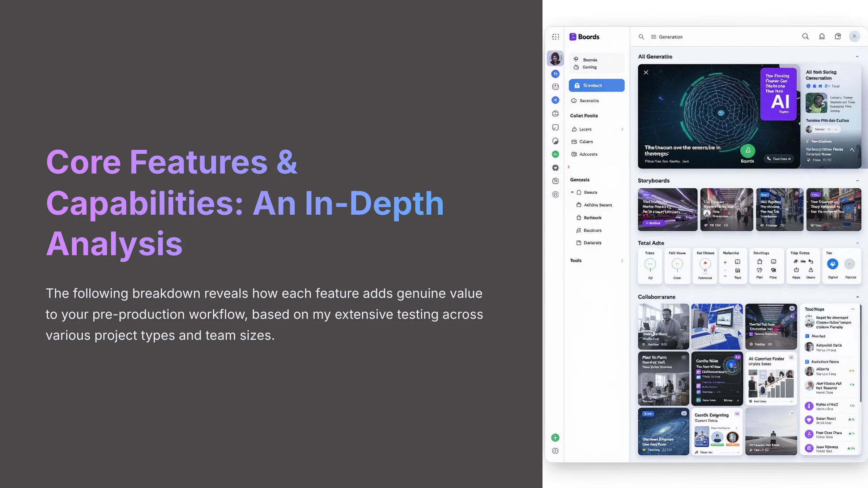Click the green circle icon in the Telars card
The width and height of the screenshot is (868, 488).
tap(650, 264)
